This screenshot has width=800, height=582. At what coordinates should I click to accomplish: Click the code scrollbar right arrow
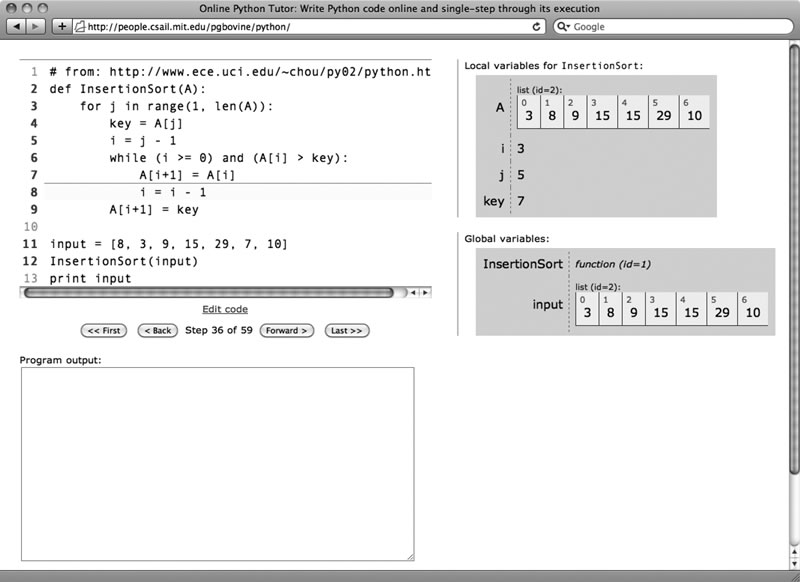(x=425, y=292)
